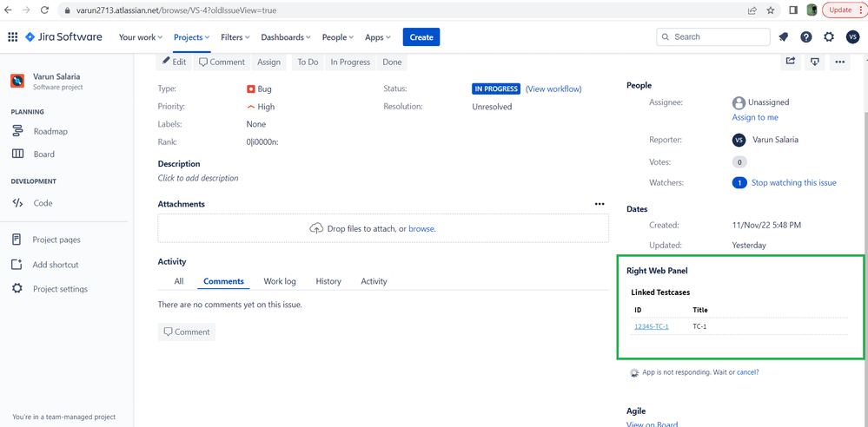
Task: Select the Comments activity tab
Action: (x=223, y=281)
